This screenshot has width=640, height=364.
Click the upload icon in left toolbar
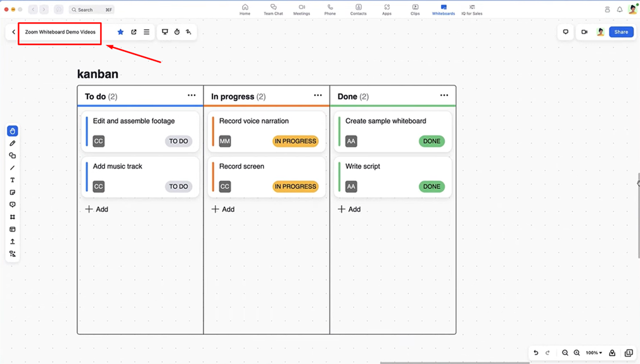[12, 242]
